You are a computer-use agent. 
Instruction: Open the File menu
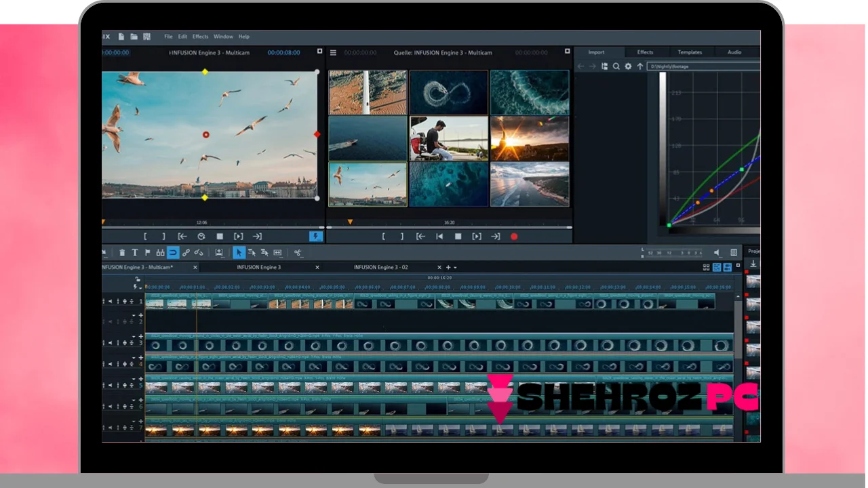(x=168, y=37)
